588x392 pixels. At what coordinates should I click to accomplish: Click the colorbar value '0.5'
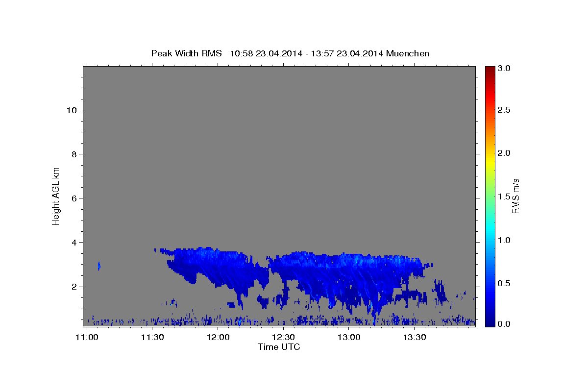pos(504,283)
